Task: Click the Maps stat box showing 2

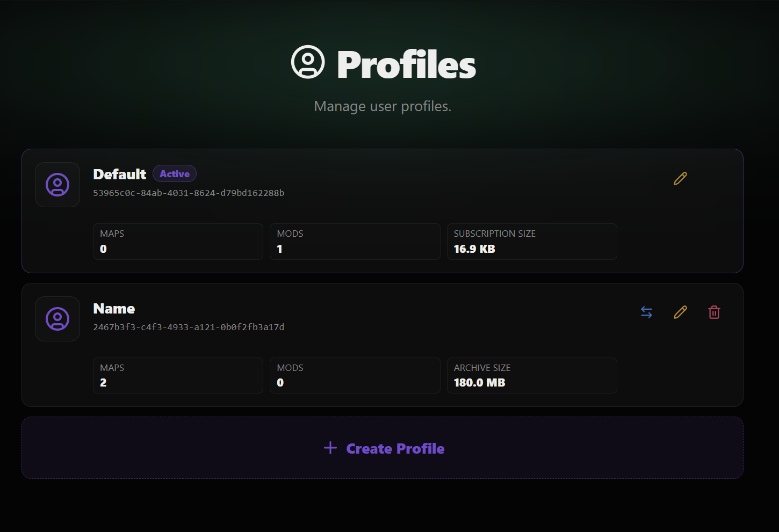Action: click(178, 375)
